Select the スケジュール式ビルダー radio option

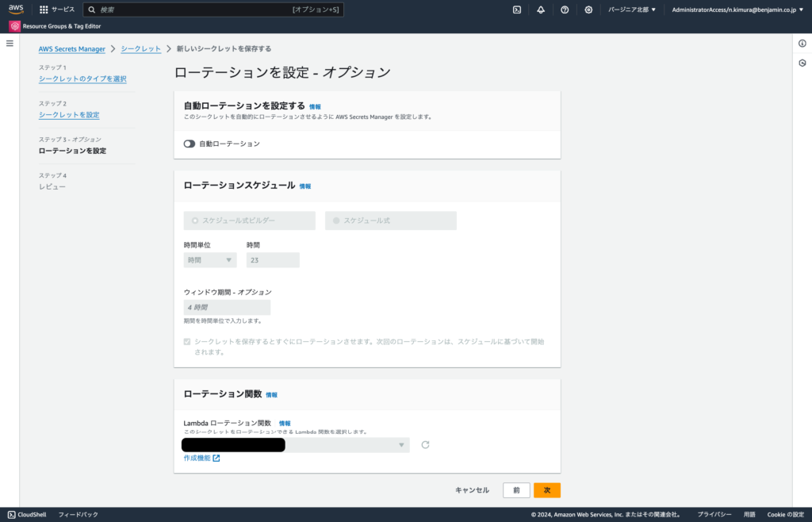[x=194, y=221]
